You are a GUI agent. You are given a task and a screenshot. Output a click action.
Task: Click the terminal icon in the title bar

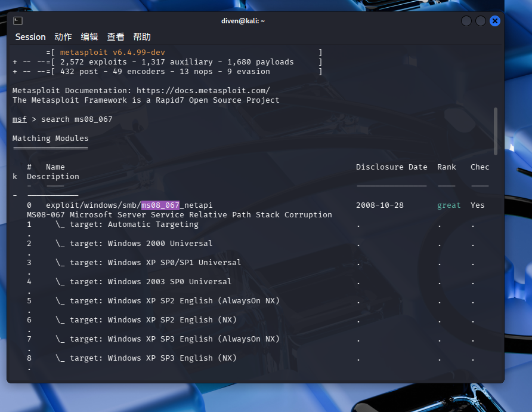coord(18,21)
